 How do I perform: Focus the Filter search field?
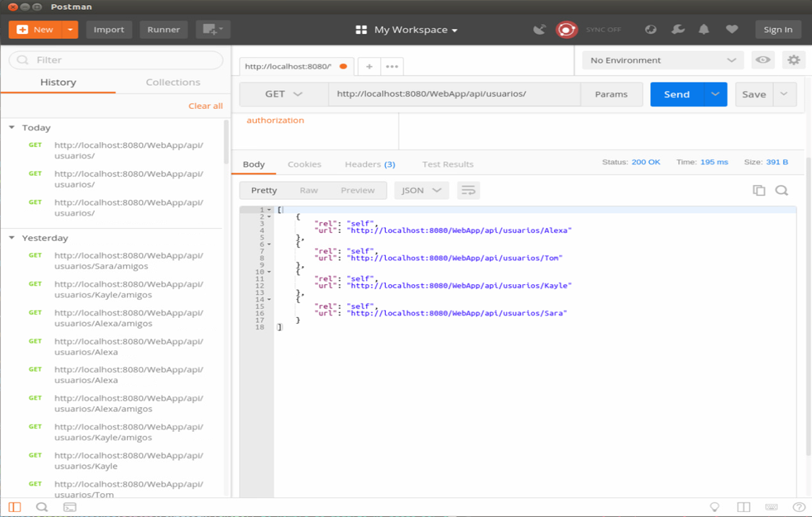[x=116, y=60]
